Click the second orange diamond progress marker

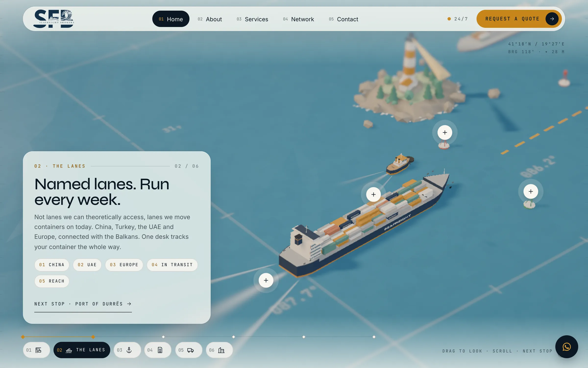[93, 337]
